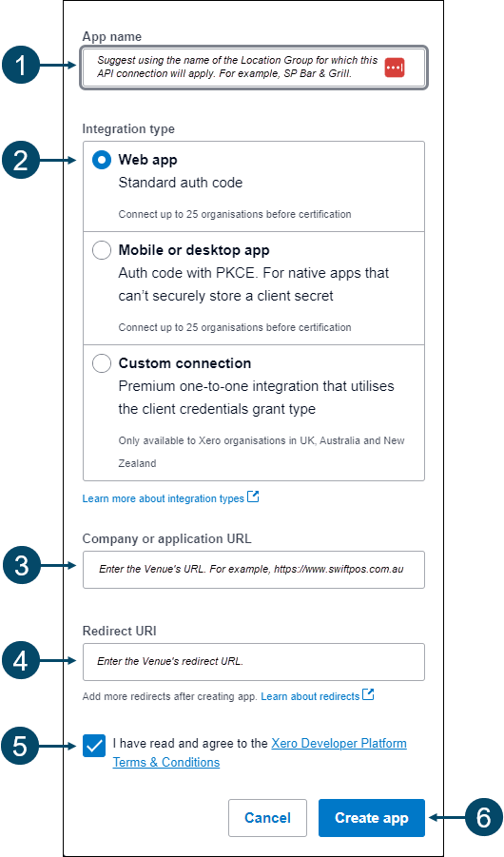The width and height of the screenshot is (504, 857).
Task: Click the Company or application URL field
Action: pyautogui.click(x=254, y=570)
